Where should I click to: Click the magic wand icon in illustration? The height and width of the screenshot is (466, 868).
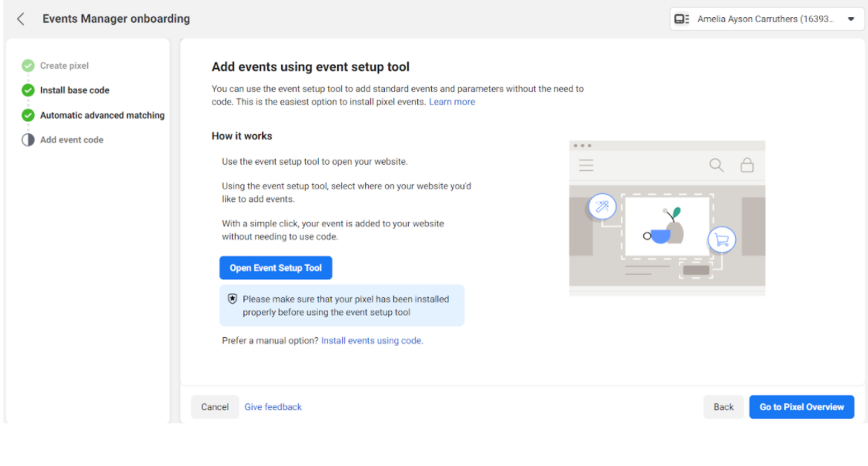pos(602,207)
